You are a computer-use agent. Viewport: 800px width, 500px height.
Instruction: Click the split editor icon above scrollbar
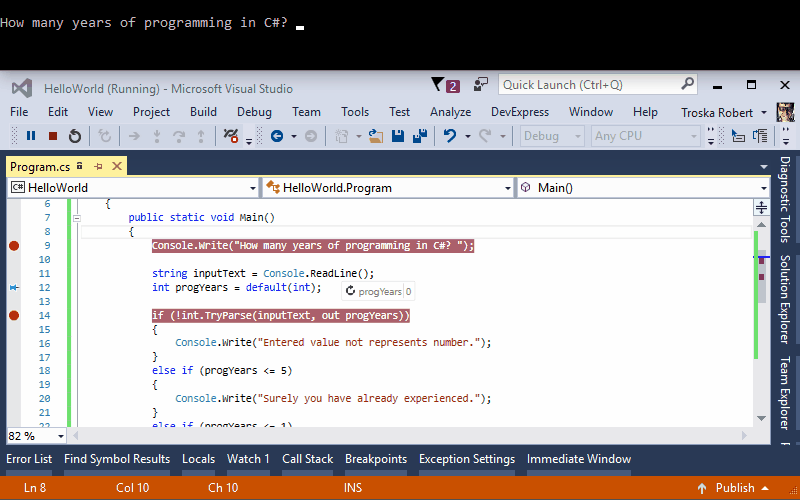pyautogui.click(x=761, y=207)
